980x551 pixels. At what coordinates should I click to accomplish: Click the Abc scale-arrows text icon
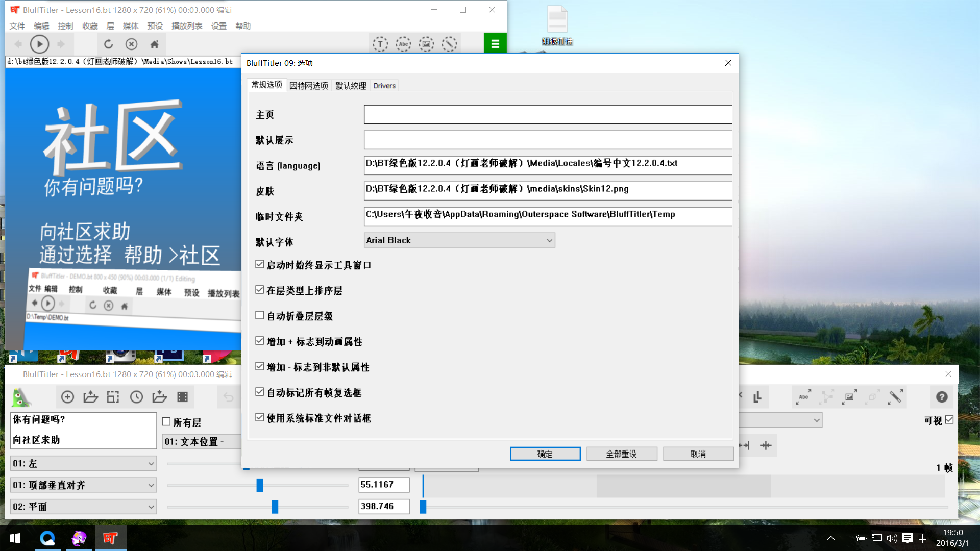pos(803,397)
